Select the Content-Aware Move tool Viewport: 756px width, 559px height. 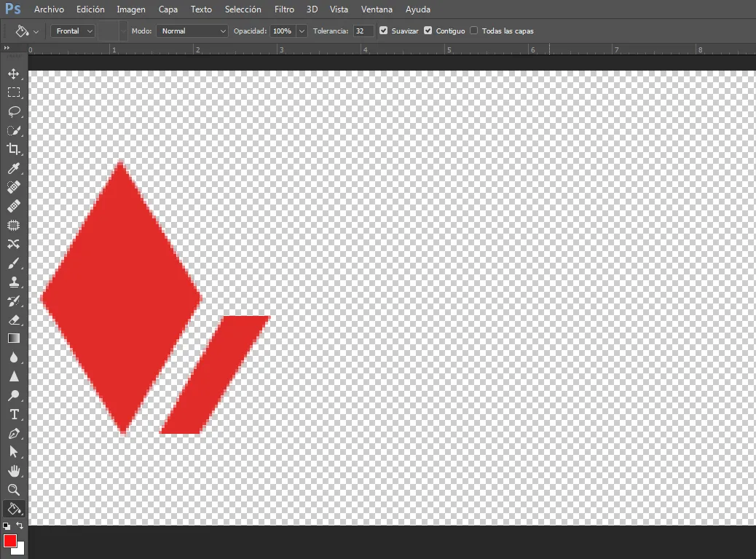click(x=14, y=244)
